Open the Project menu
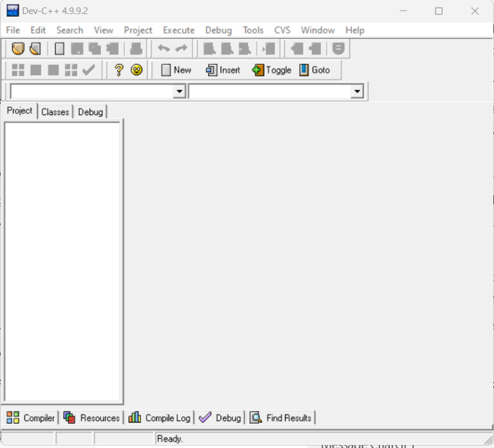494x448 pixels. [138, 30]
